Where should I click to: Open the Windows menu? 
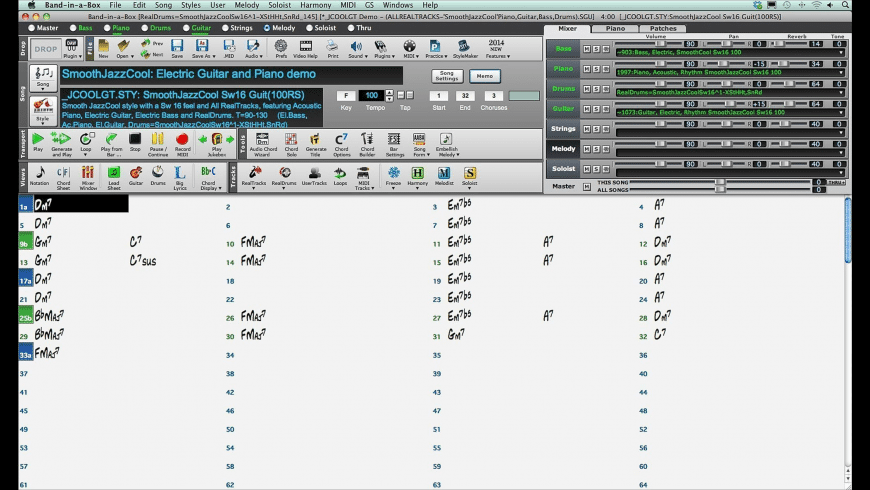point(398,5)
